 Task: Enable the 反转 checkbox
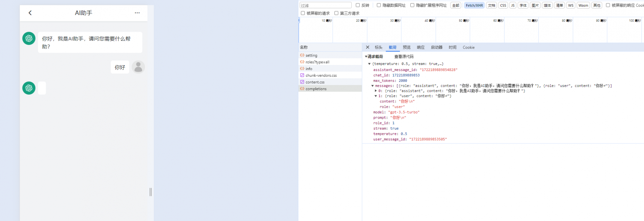coord(358,5)
